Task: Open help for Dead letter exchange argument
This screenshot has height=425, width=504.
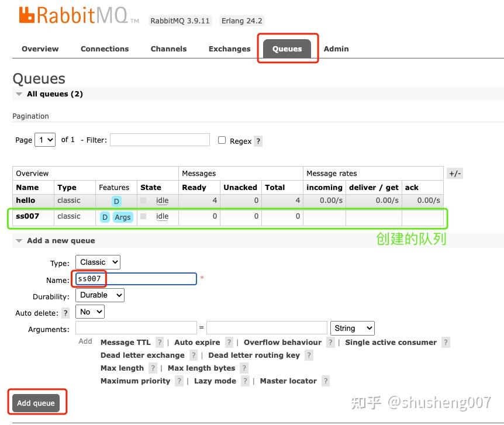Action: click(193, 355)
